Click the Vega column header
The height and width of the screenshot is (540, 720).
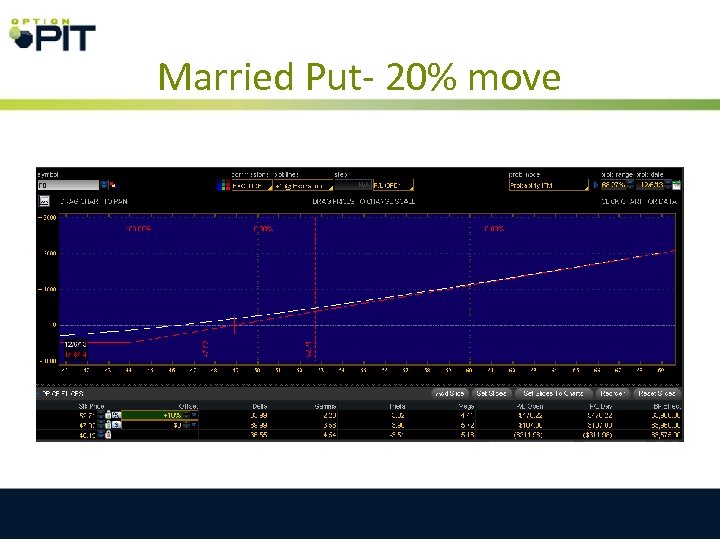(x=466, y=406)
